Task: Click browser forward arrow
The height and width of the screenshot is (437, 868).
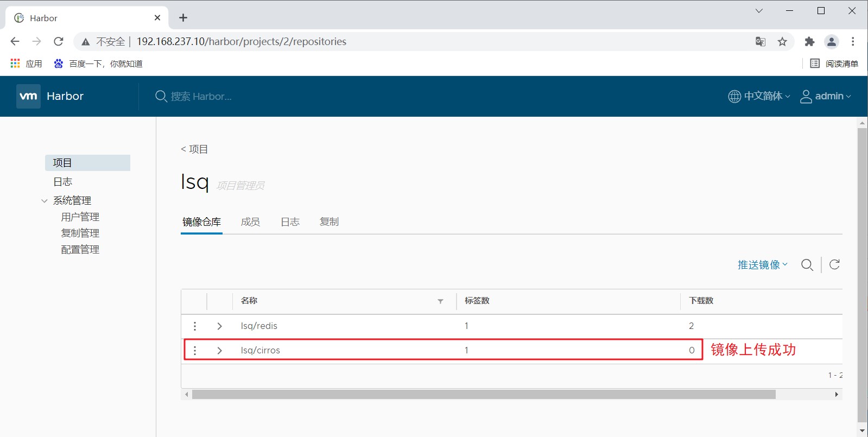Action: pos(36,41)
